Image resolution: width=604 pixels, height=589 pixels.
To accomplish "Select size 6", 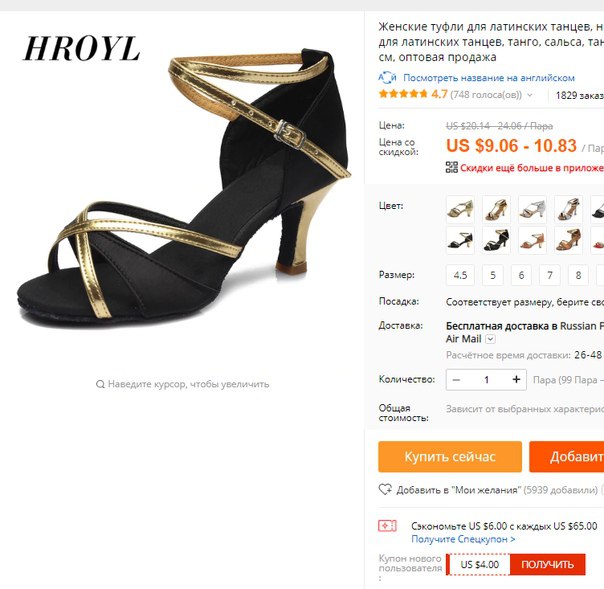I will 521,275.
